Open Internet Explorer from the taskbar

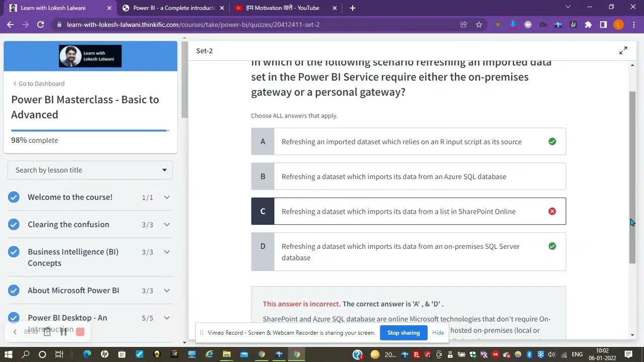[209, 354]
